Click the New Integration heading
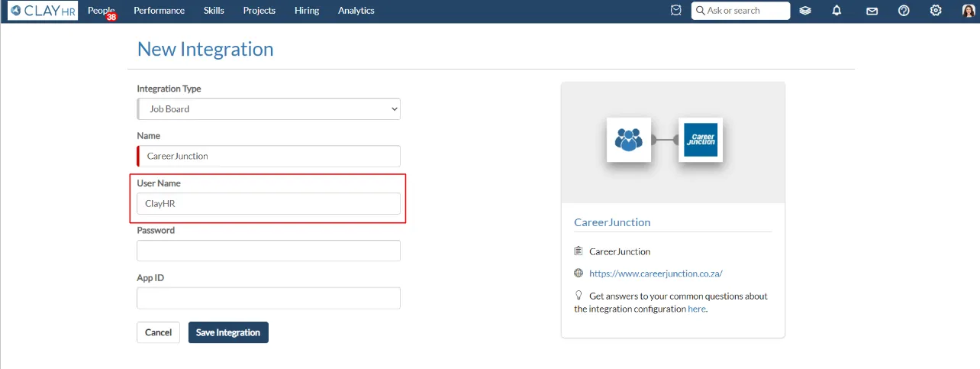 coord(205,49)
